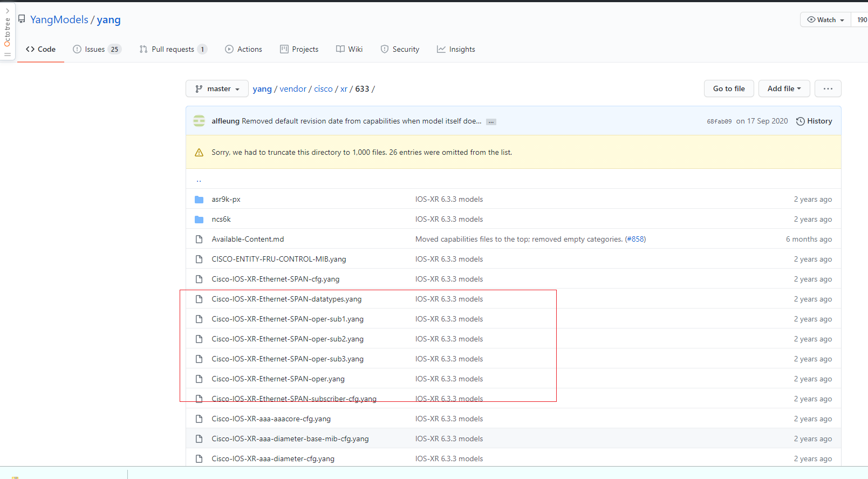Image resolution: width=868 pixels, height=479 pixels.
Task: Open the Wiki tab
Action: pyautogui.click(x=350, y=49)
